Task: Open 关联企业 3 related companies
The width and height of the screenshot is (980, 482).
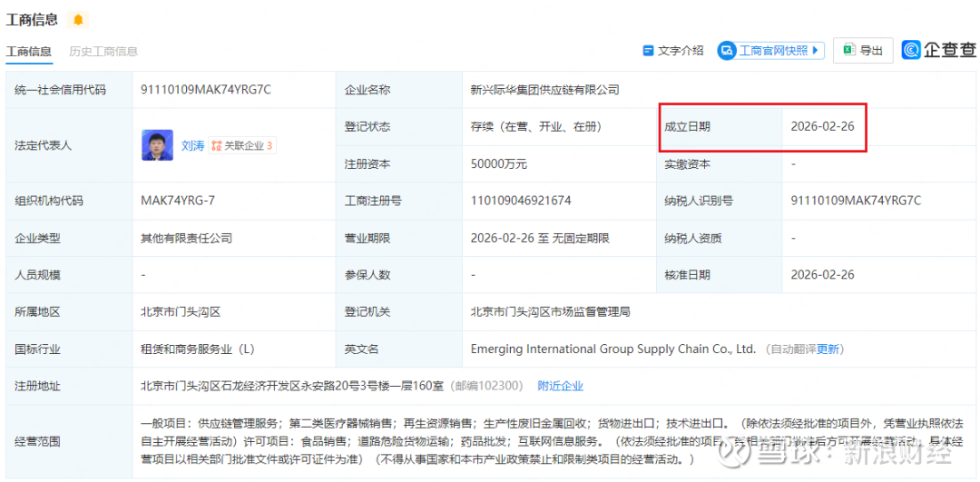Action: (x=242, y=145)
